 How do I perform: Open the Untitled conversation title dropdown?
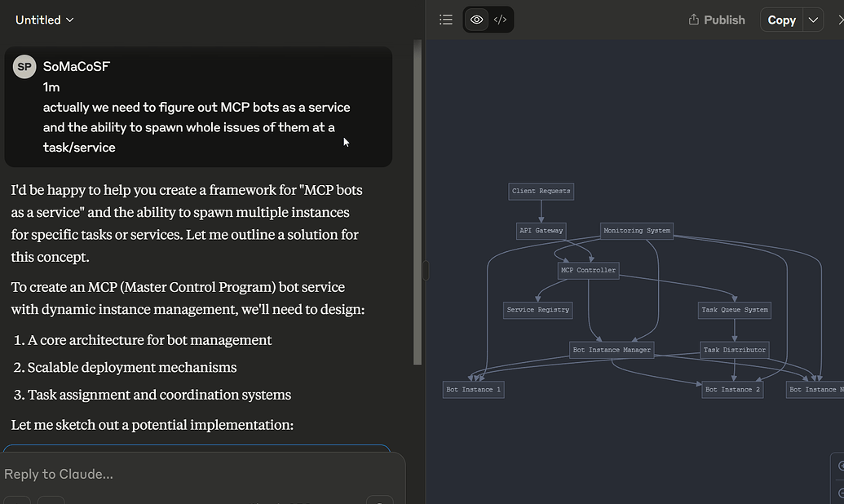[68, 19]
